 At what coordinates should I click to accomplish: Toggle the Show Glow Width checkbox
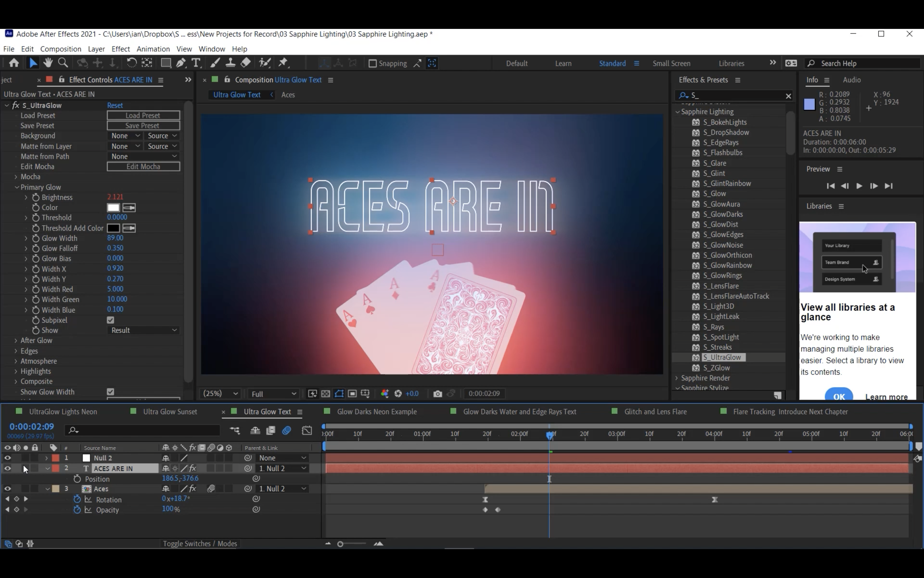pyautogui.click(x=111, y=392)
